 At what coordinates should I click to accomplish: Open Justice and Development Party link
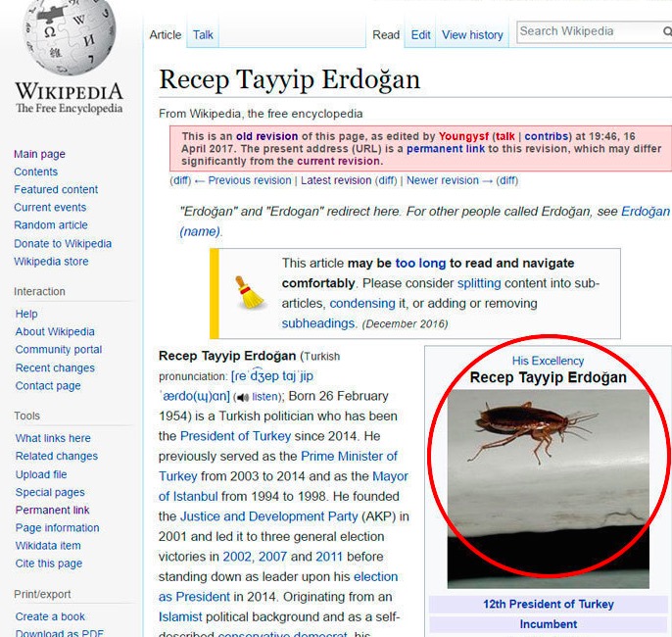[268, 516]
